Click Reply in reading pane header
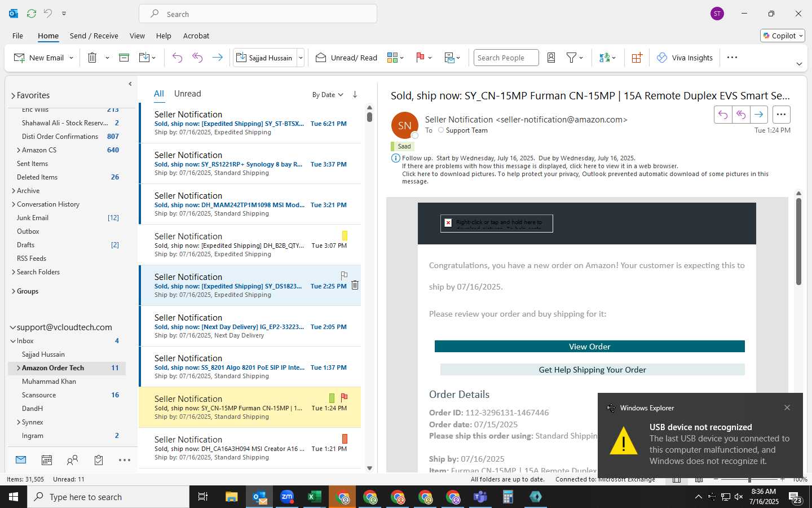The height and width of the screenshot is (508, 812). [x=723, y=115]
